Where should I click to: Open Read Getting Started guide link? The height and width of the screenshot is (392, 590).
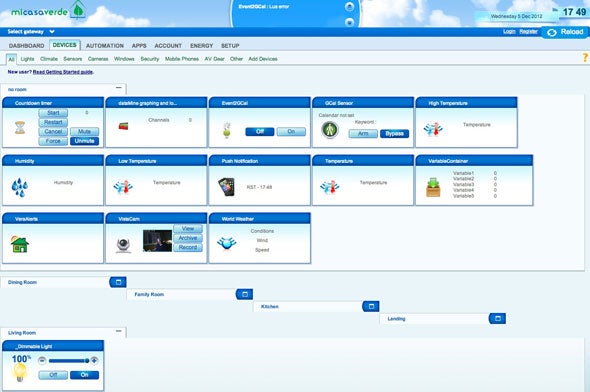[63, 72]
